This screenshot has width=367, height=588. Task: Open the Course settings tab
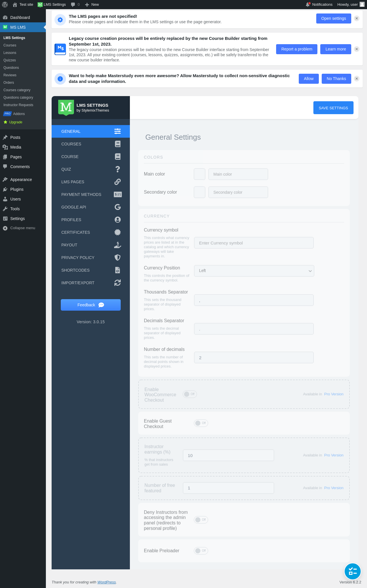click(x=91, y=157)
